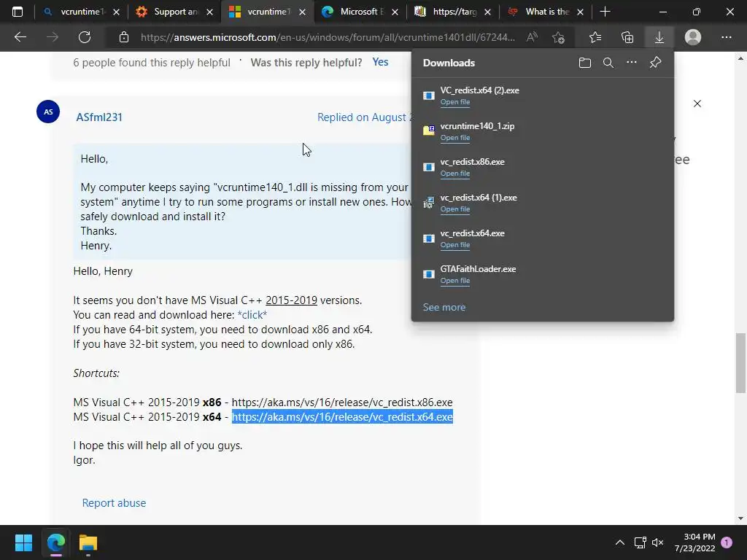Open Read aloud icon in address bar
Image resolution: width=747 pixels, height=560 pixels.
coord(532,37)
